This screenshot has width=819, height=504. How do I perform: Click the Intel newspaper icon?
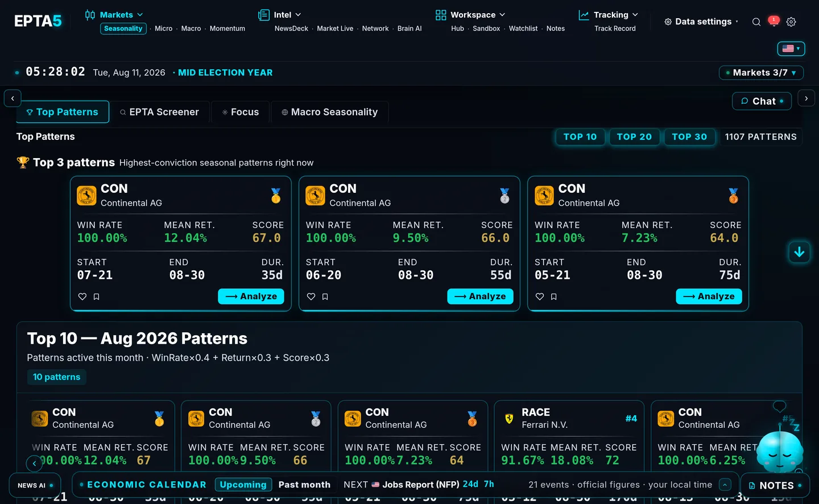[x=264, y=15]
